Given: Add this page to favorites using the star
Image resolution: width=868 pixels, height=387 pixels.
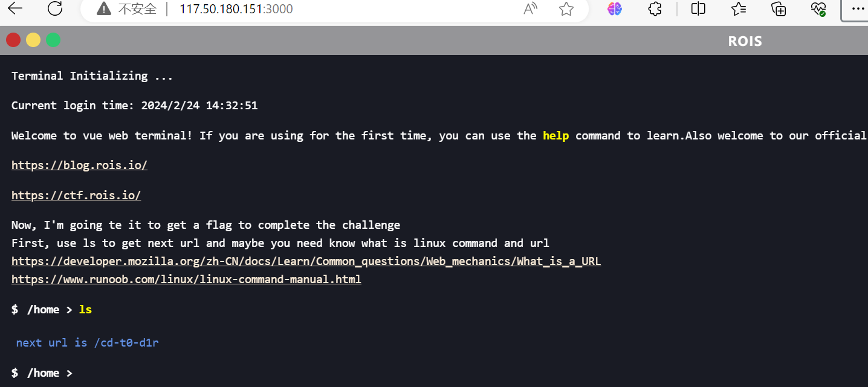Looking at the screenshot, I should (x=566, y=8).
